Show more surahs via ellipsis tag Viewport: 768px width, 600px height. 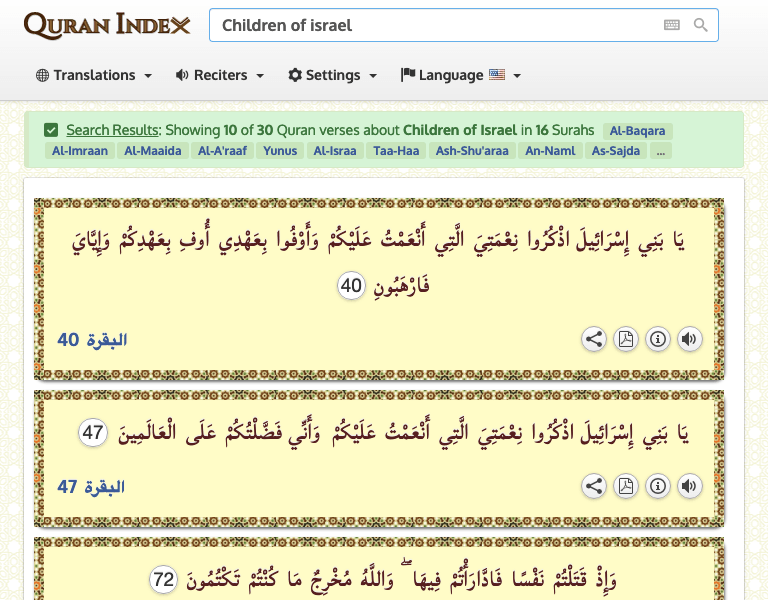[661, 151]
